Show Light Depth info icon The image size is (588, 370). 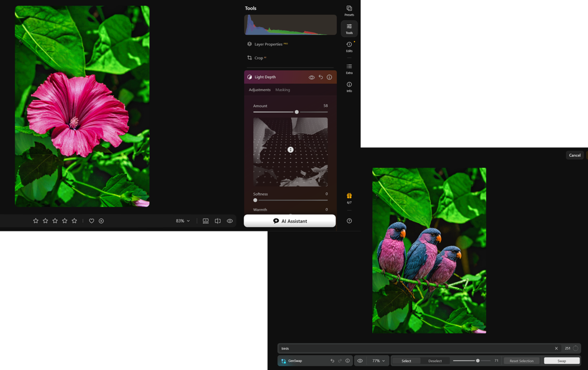(329, 77)
